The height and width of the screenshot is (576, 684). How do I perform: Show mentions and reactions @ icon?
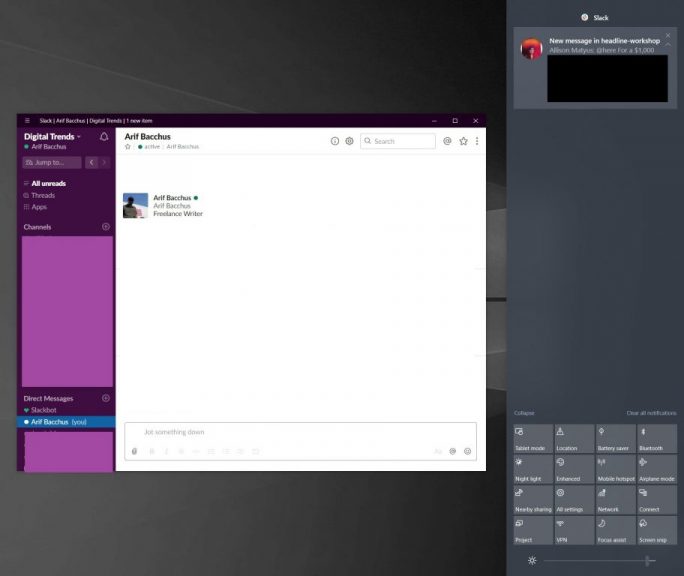click(x=447, y=141)
